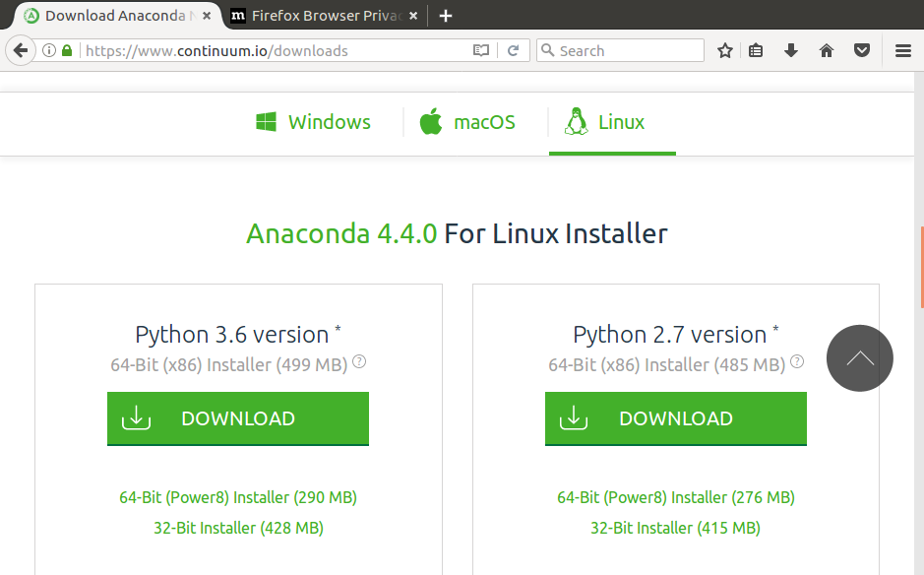Download Python 3.6 version 64-Bit installer
Image resolution: width=924 pixels, height=575 pixels.
click(238, 418)
